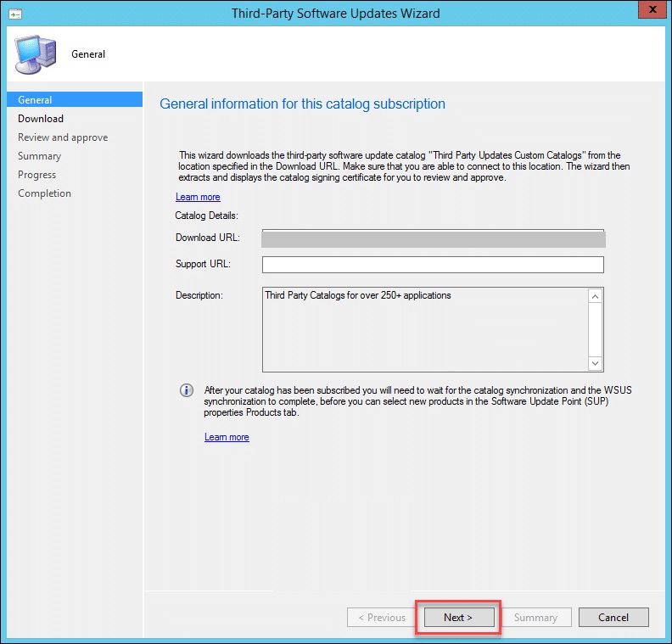Click inside the Description text area
The image size is (672, 644).
pos(424,329)
